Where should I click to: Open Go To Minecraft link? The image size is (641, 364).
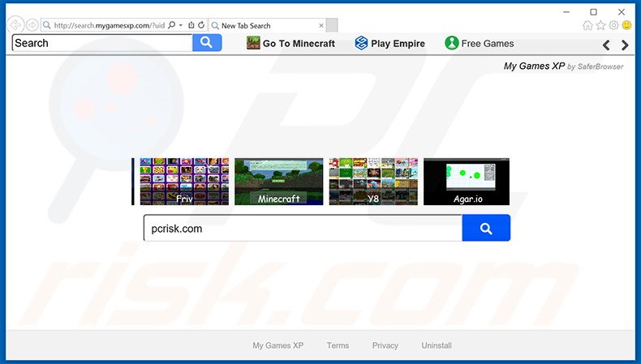pos(299,43)
